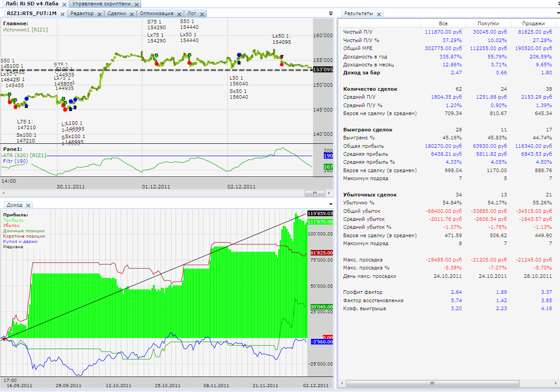The image size is (560, 392).
Task: Close the Результаты panel tab
Action: point(379,14)
